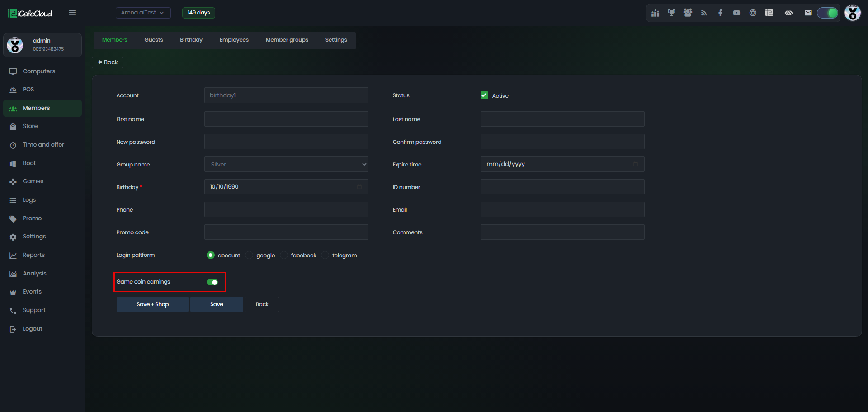Collapse sidebar with the hamburger menu icon
Viewport: 868px width, 412px height.
pos(72,13)
